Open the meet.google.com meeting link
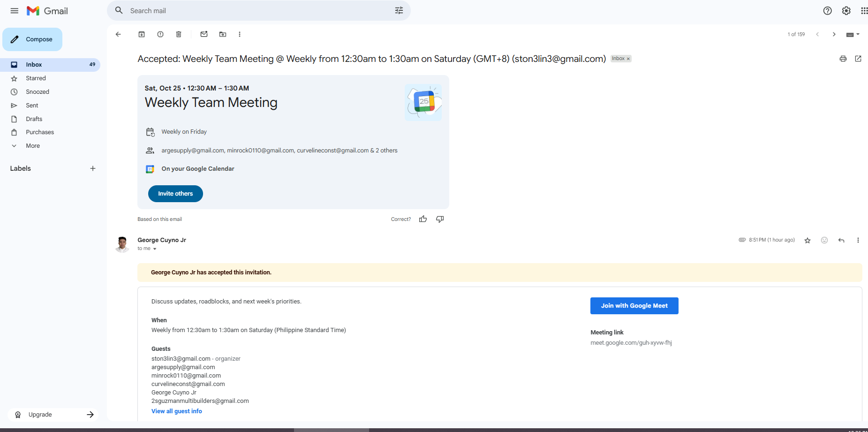 (x=631, y=343)
